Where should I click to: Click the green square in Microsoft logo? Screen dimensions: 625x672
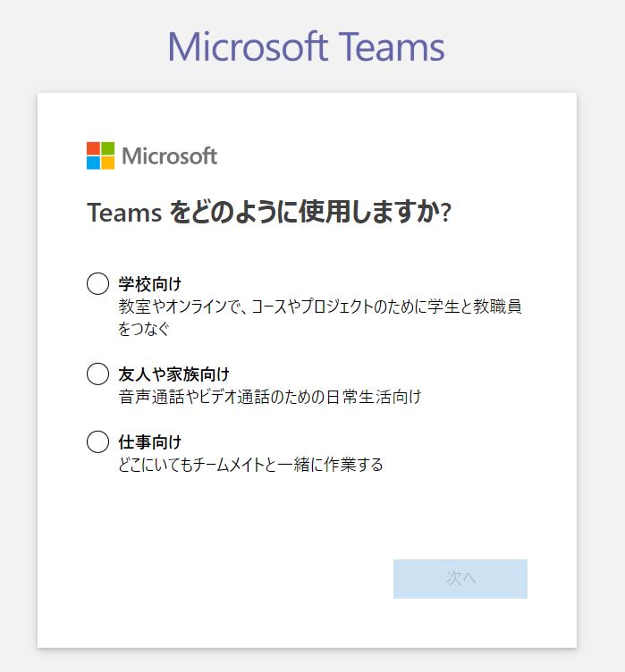107,148
